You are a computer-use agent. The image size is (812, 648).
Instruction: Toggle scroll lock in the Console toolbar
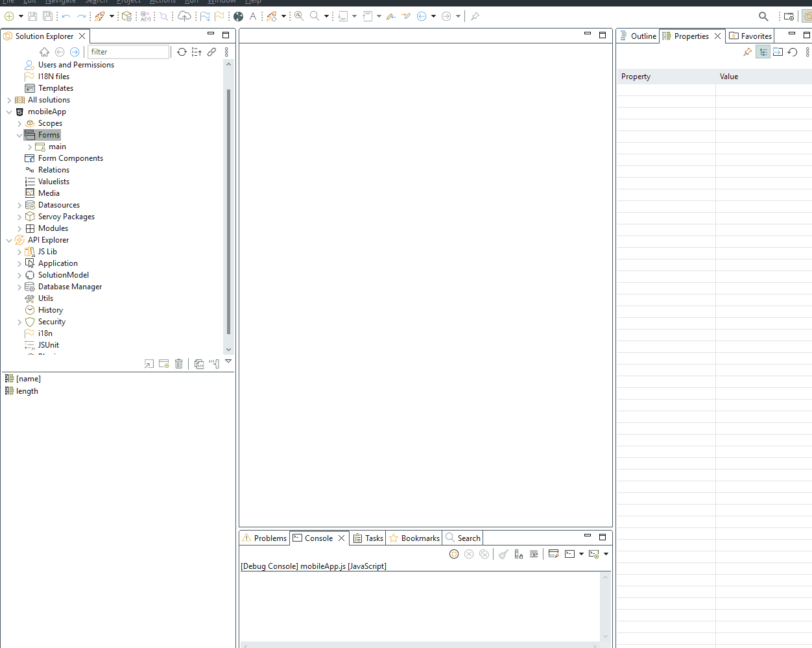point(518,554)
